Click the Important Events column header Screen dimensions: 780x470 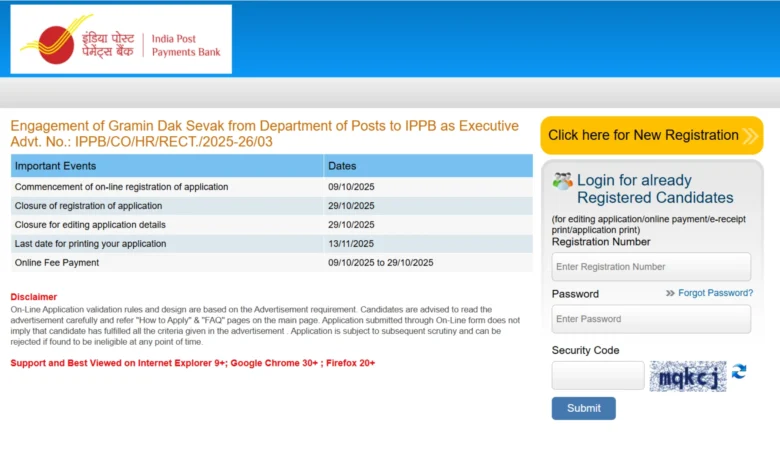pyautogui.click(x=56, y=166)
